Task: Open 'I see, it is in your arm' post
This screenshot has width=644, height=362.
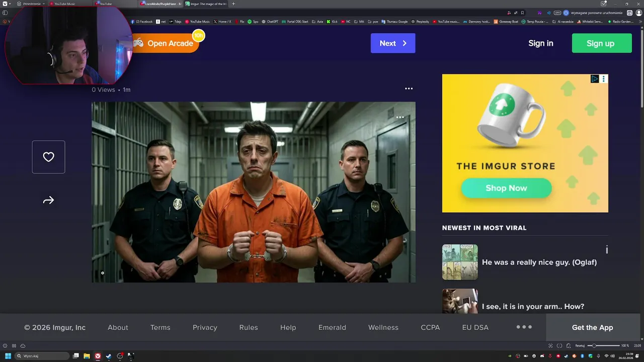Action: (533, 306)
